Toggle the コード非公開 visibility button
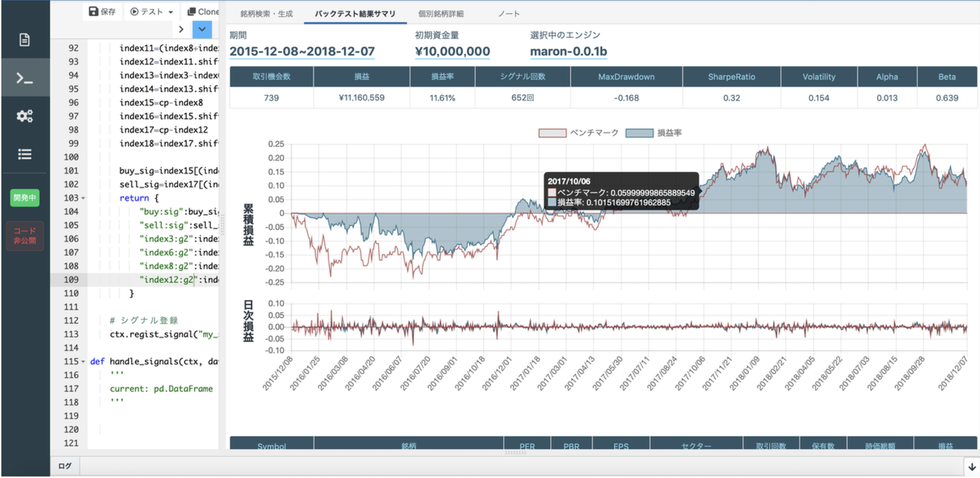Viewport: 980px width, 478px height. tap(25, 236)
